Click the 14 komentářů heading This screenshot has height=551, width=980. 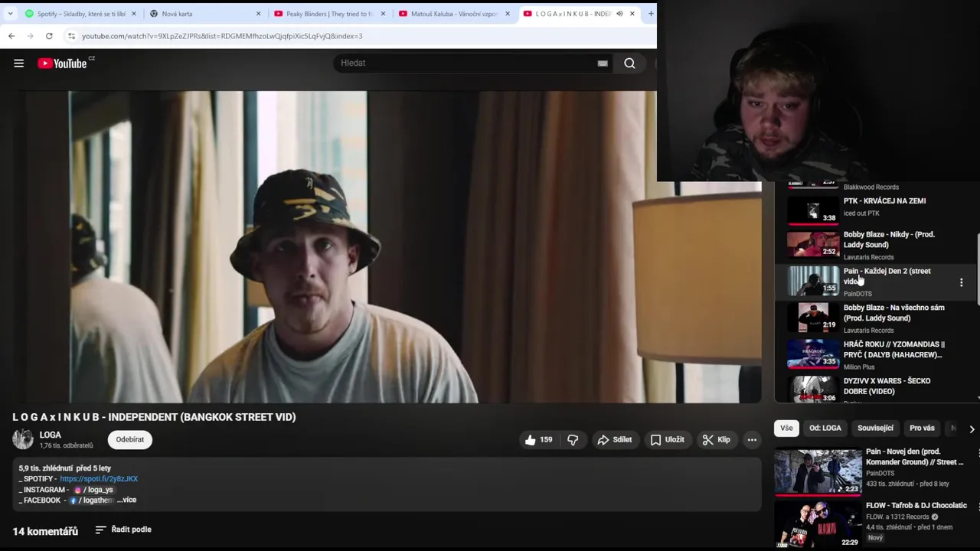tap(45, 531)
